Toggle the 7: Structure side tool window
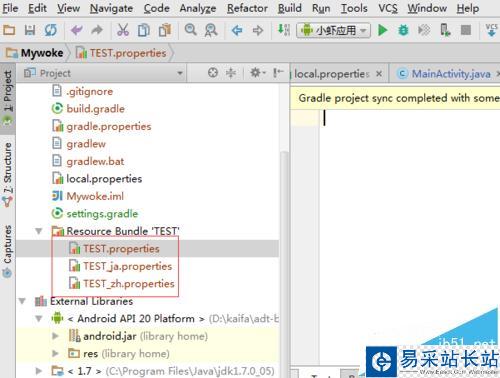The height and width of the screenshot is (378, 500). point(8,174)
